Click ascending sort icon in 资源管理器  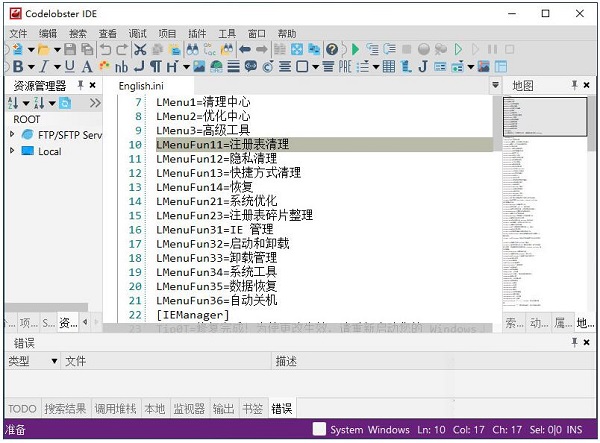[x=13, y=103]
